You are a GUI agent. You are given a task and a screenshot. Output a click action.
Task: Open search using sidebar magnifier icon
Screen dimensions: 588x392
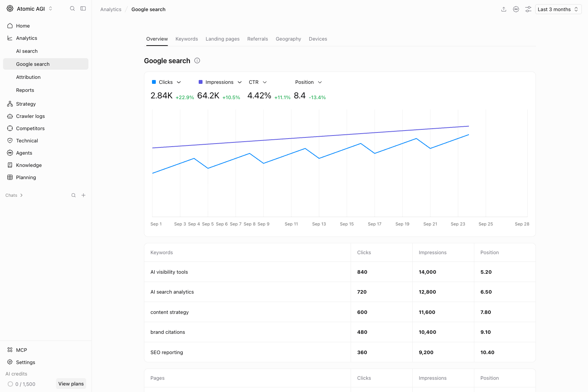[72, 8]
